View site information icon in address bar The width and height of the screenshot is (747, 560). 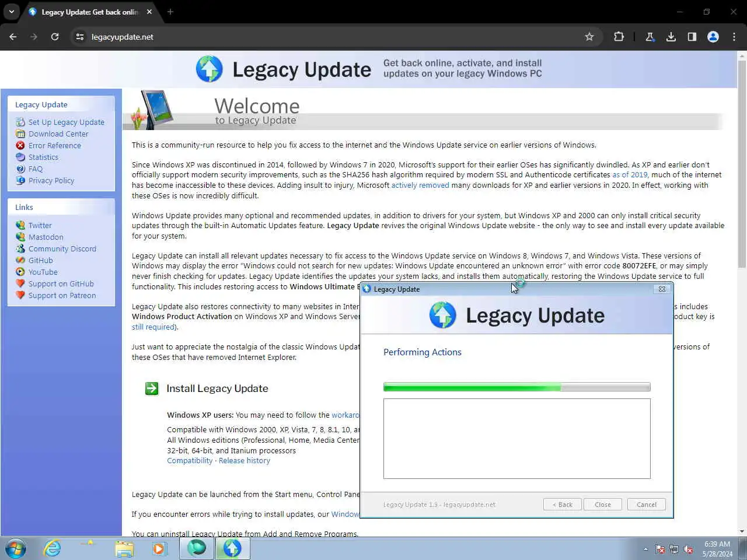(x=80, y=37)
